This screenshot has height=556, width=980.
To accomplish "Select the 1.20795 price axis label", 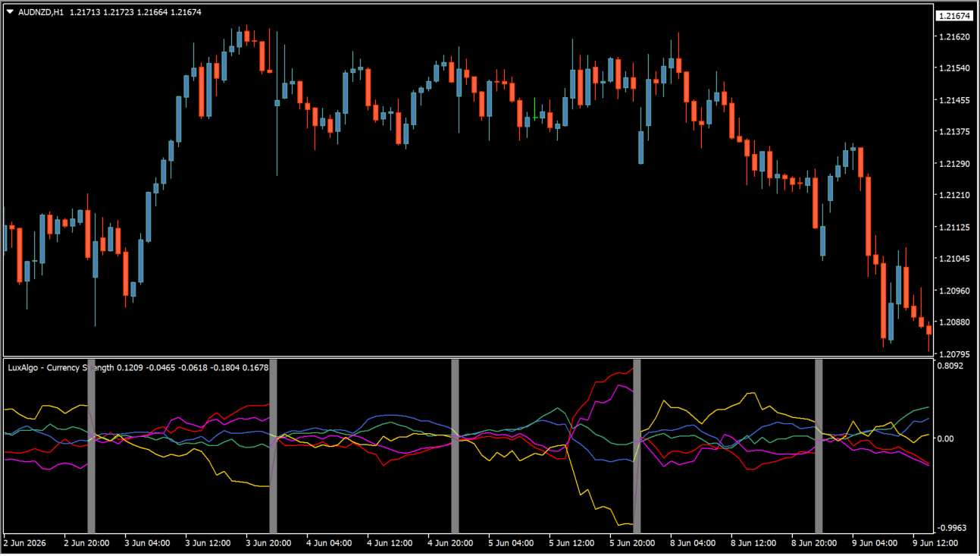I will [x=954, y=354].
